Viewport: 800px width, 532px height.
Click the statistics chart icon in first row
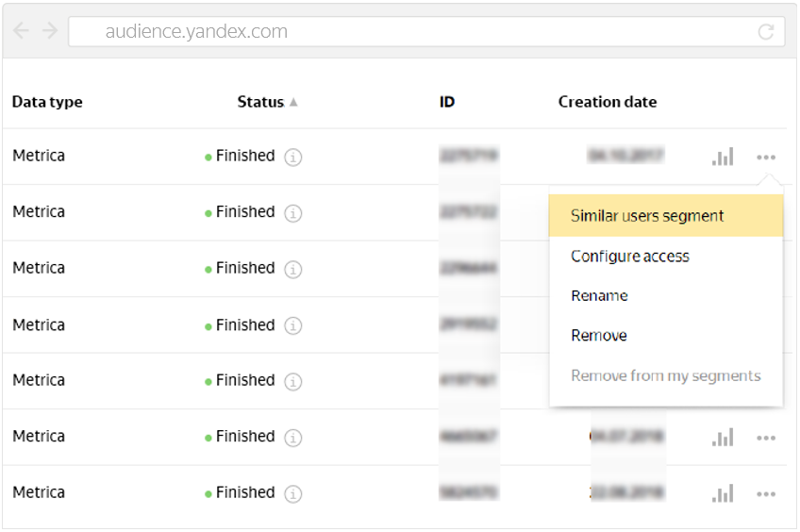pos(723,157)
